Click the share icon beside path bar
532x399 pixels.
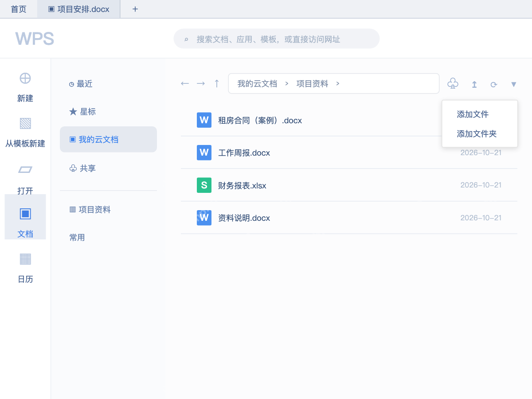pos(453,83)
